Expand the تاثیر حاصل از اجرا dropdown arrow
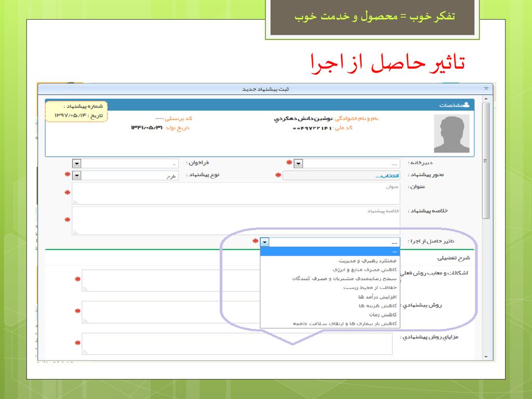 [x=264, y=242]
